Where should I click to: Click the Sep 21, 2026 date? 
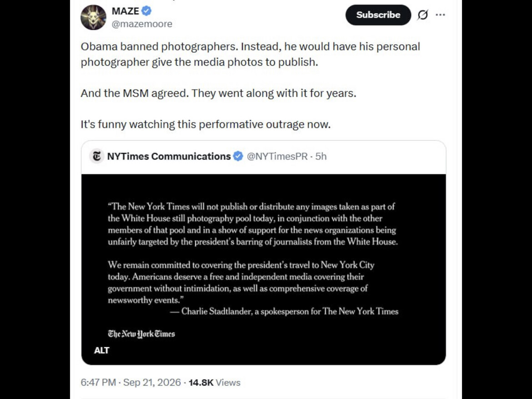[152, 382]
